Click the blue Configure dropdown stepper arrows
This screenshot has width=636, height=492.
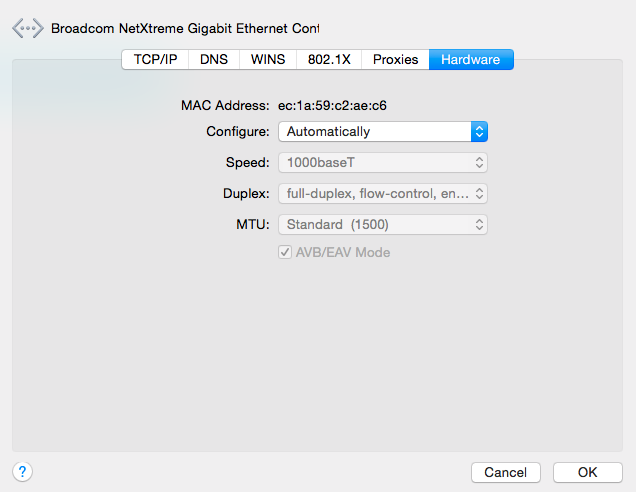(x=479, y=131)
